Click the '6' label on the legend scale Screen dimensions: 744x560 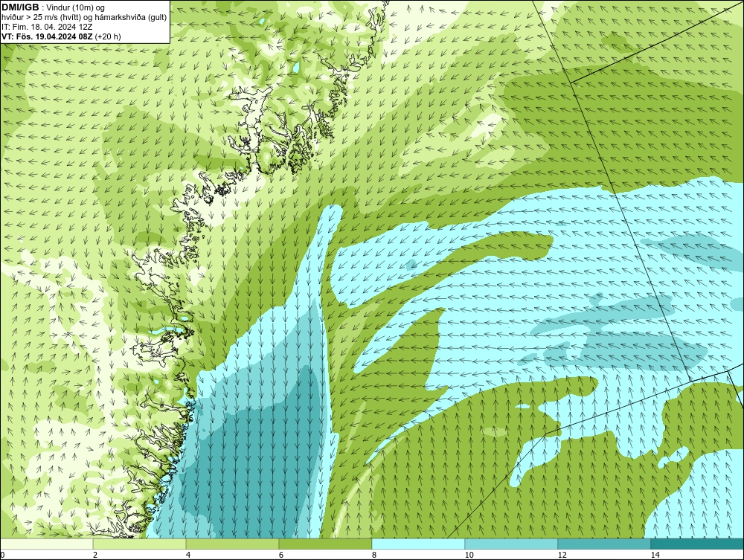(x=281, y=555)
